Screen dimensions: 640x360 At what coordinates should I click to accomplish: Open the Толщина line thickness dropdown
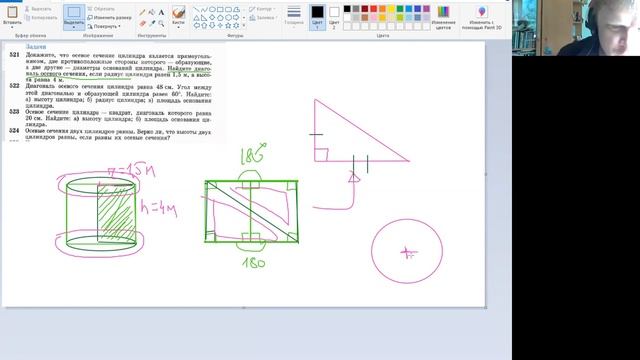(294, 16)
